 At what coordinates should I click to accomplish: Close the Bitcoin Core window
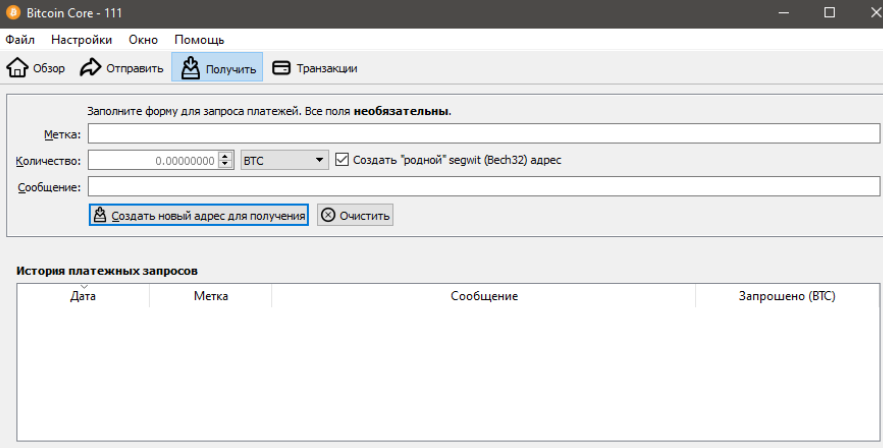(875, 12)
